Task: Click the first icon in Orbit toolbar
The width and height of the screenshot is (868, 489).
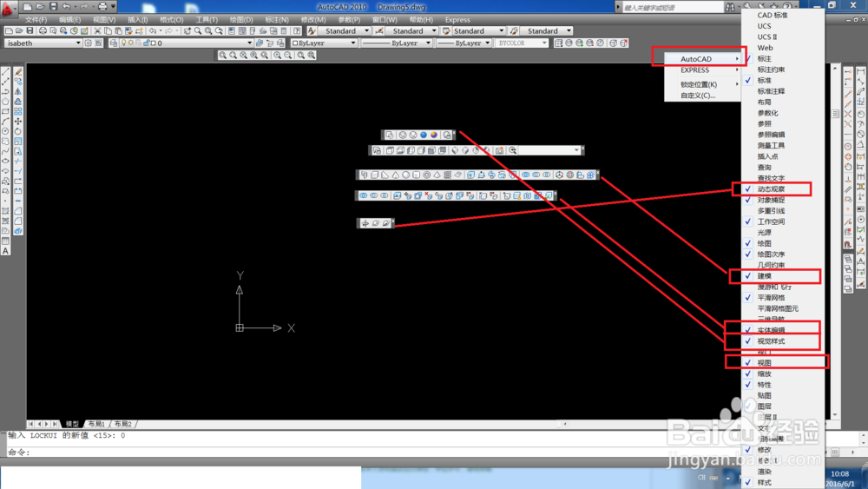Action: point(365,223)
